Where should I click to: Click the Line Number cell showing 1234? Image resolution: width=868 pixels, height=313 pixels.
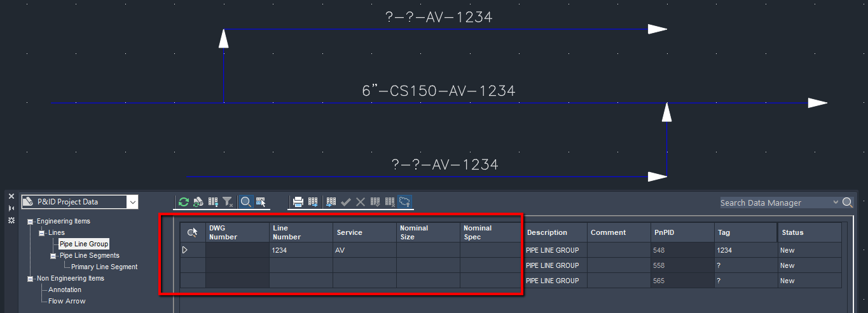301,250
